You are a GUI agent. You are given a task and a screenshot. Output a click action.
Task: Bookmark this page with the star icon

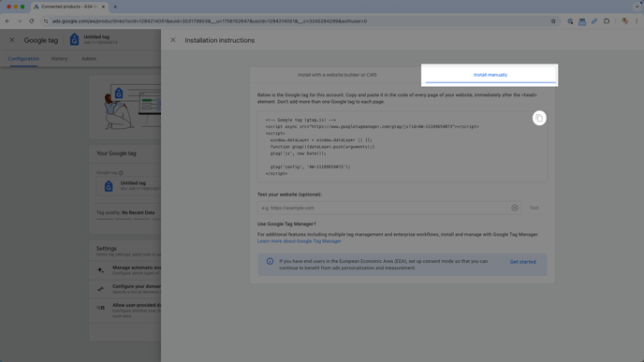tap(553, 22)
